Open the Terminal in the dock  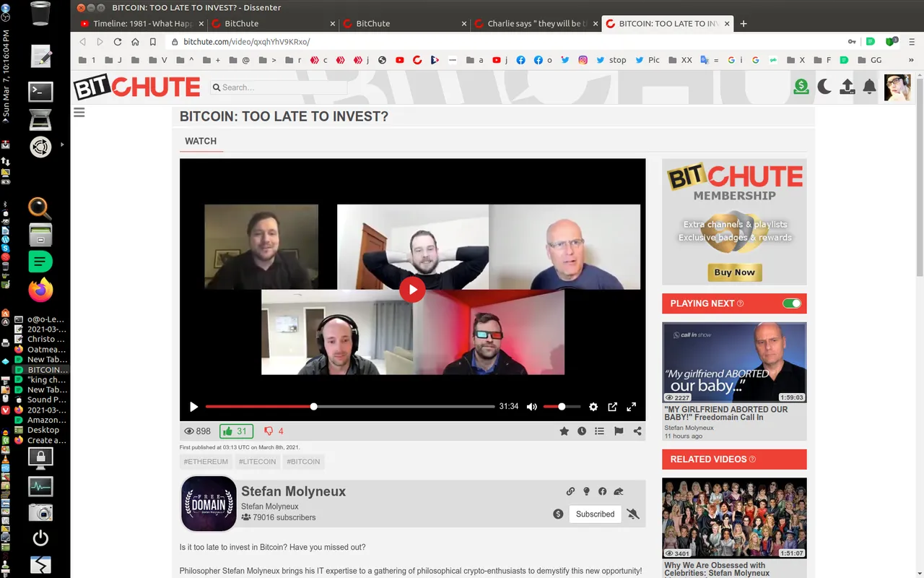(40, 92)
